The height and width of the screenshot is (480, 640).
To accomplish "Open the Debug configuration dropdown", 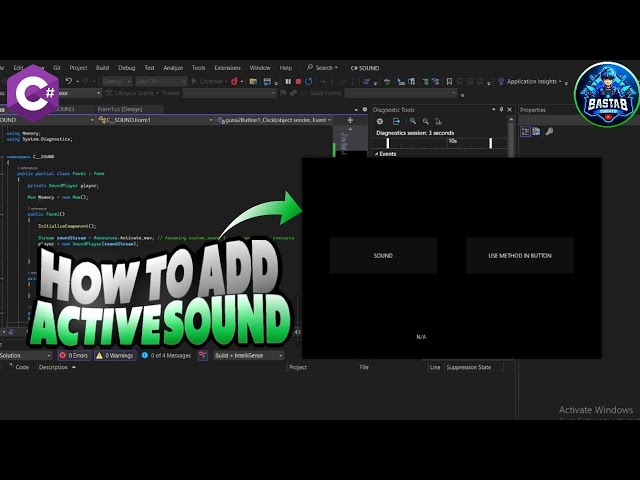I will (117, 82).
